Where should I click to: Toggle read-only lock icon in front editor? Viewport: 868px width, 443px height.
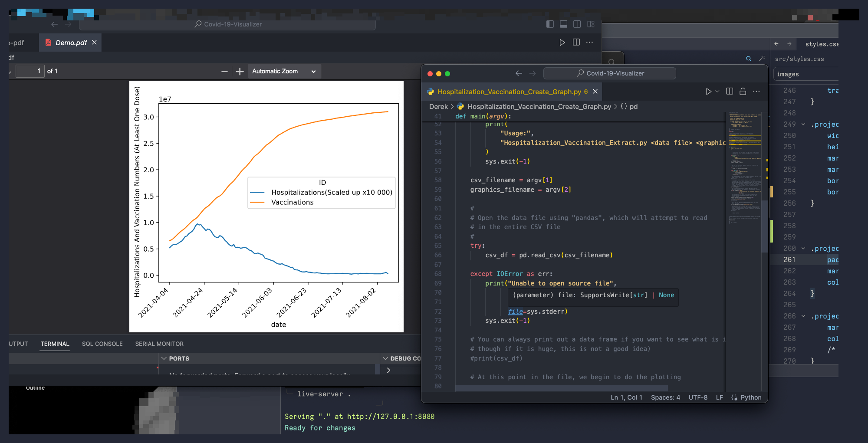tap(743, 92)
